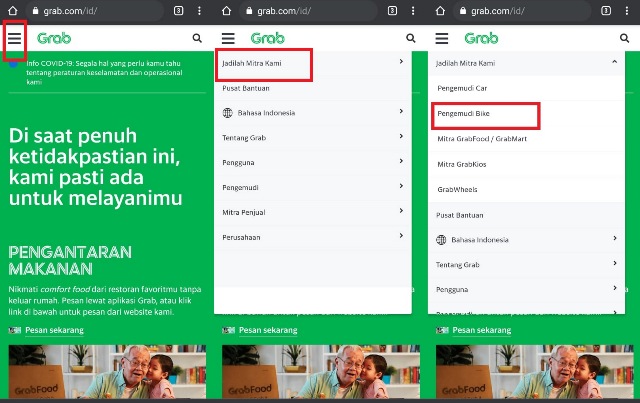This screenshot has height=403, width=640.
Task: Tap browser home icon in right panel
Action: tap(440, 11)
